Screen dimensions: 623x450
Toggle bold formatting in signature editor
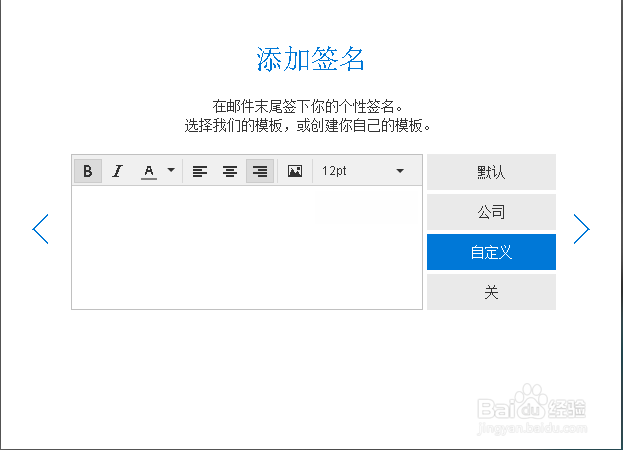pos(88,171)
